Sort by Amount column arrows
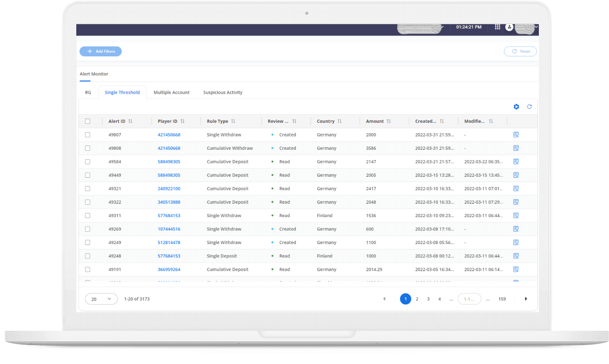609x364 pixels. pos(389,121)
